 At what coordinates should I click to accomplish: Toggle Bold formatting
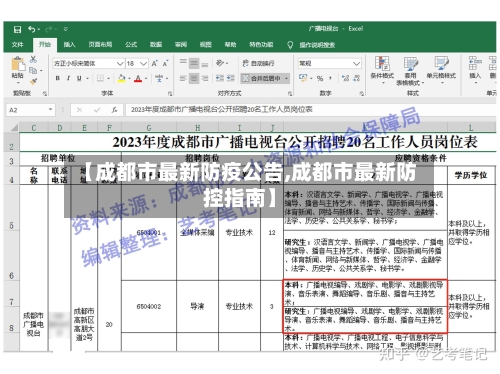point(58,78)
